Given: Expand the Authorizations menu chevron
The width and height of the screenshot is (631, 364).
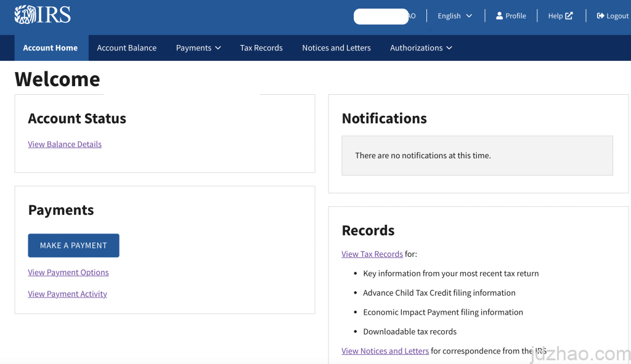Looking at the screenshot, I should pyautogui.click(x=449, y=48).
